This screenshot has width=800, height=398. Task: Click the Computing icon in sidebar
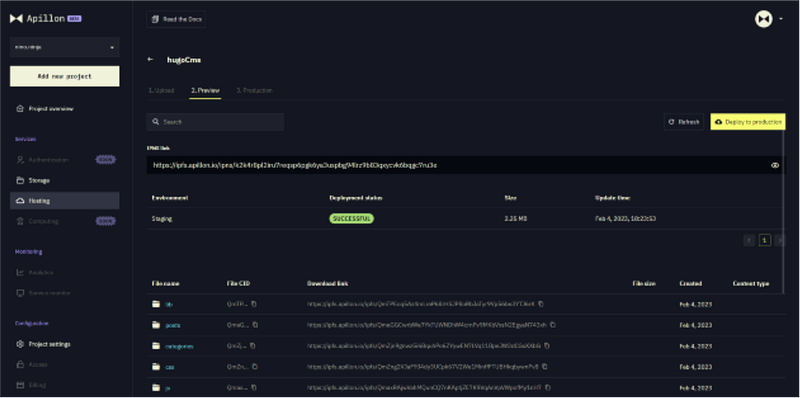pos(20,221)
